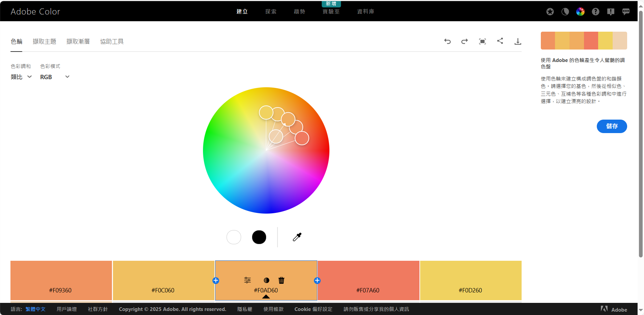
Task: Open the 探索 menu in the top navigation
Action: [x=271, y=12]
